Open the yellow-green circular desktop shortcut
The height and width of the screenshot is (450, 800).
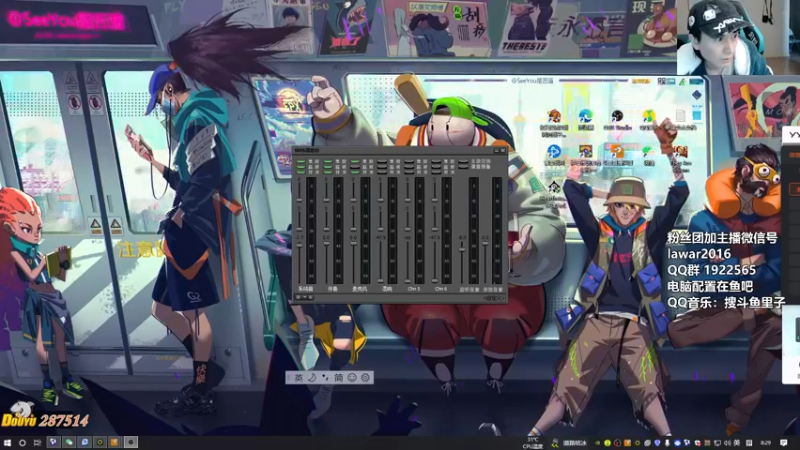648,116
